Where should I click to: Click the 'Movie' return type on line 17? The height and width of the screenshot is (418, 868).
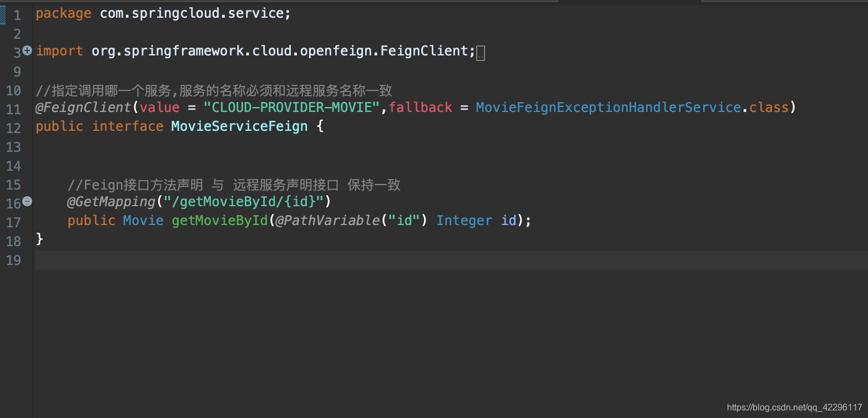(143, 221)
